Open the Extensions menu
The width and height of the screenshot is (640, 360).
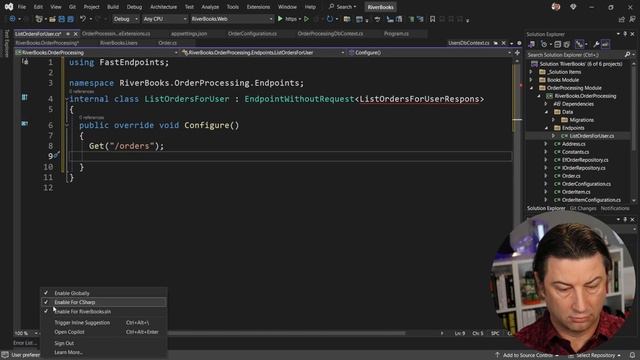(x=258, y=7)
